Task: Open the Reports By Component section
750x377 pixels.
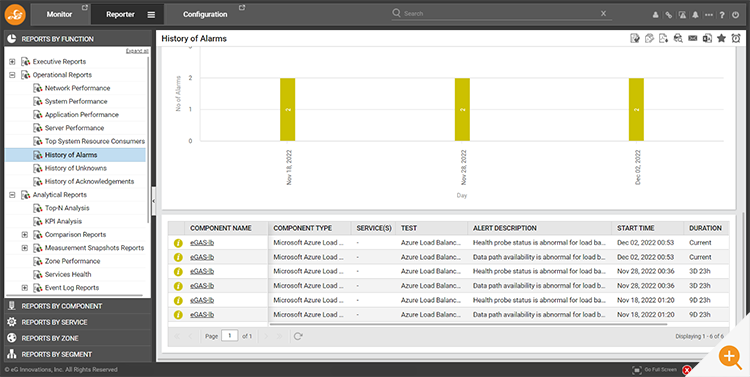Action: [77, 306]
